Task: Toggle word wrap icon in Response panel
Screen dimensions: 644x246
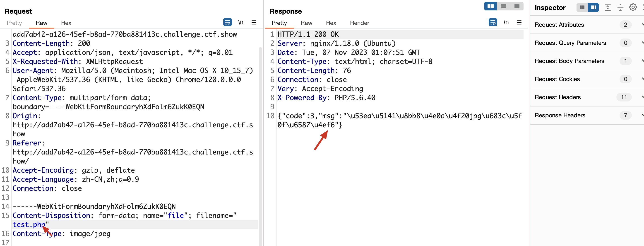Action: tap(493, 22)
